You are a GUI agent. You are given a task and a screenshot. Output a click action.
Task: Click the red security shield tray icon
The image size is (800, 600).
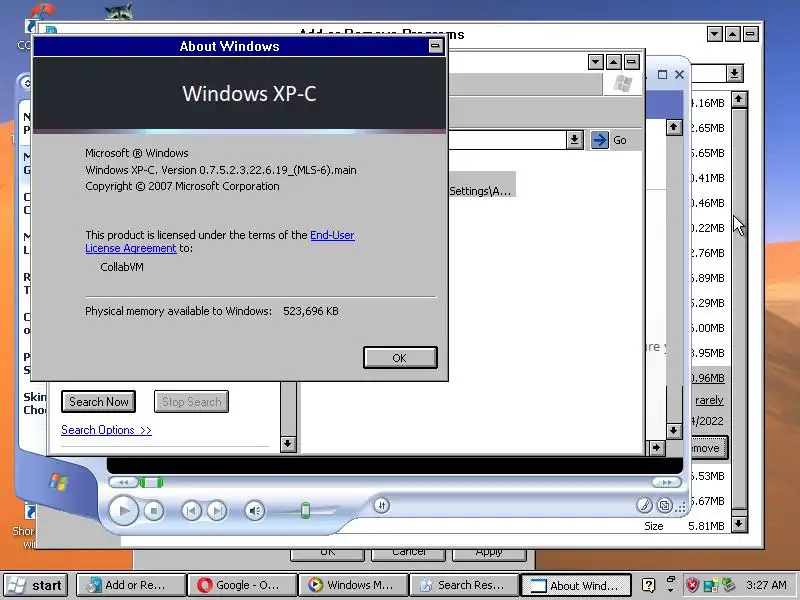[x=692, y=585]
